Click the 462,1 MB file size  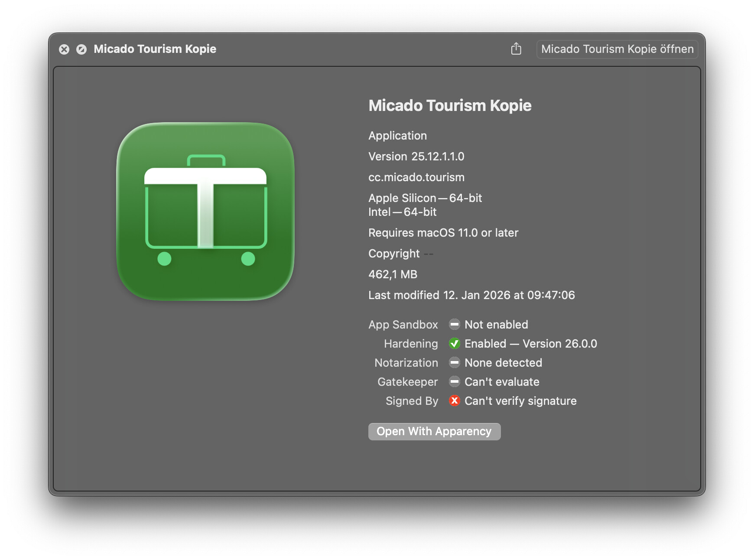[x=393, y=274]
